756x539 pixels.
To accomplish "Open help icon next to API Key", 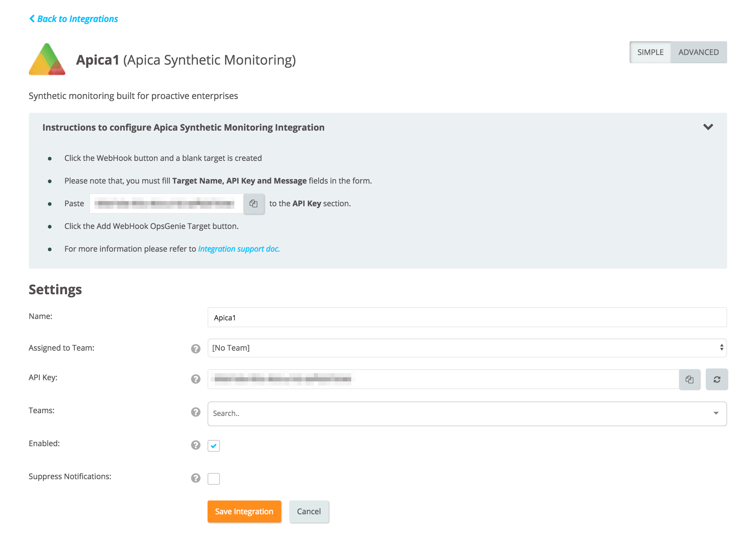I will click(196, 379).
